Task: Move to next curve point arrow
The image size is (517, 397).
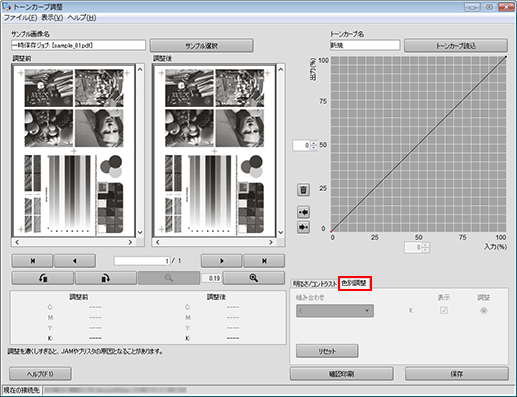Action: (303, 227)
